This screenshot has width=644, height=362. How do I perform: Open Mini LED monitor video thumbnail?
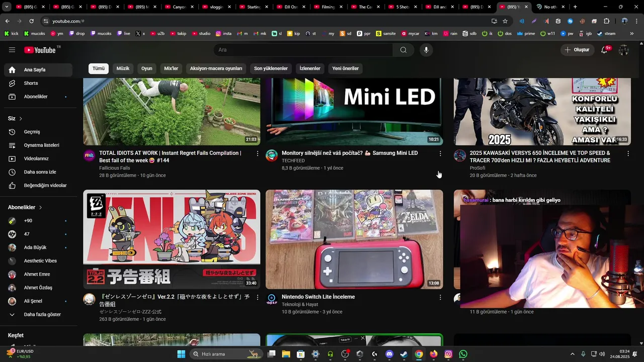354,112
